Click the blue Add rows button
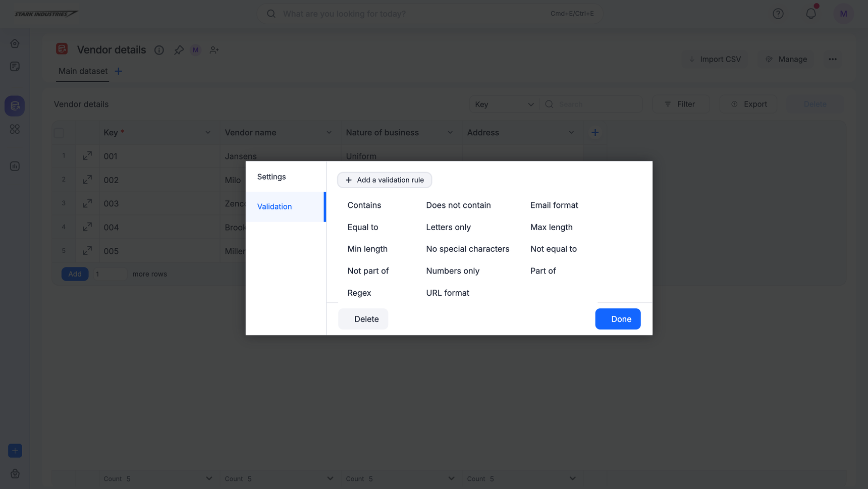The width and height of the screenshot is (868, 489). pyautogui.click(x=75, y=274)
